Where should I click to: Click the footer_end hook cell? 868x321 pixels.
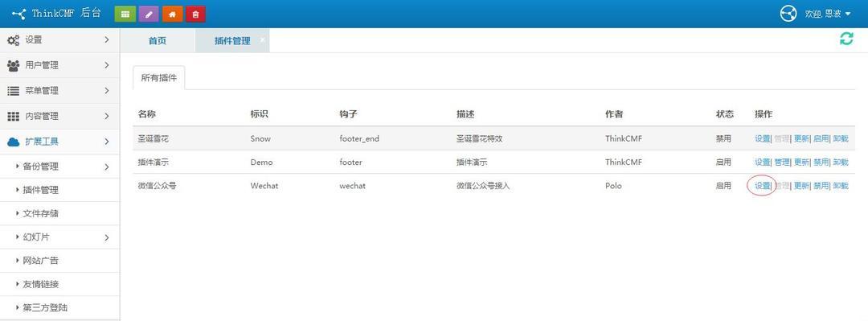[359, 138]
